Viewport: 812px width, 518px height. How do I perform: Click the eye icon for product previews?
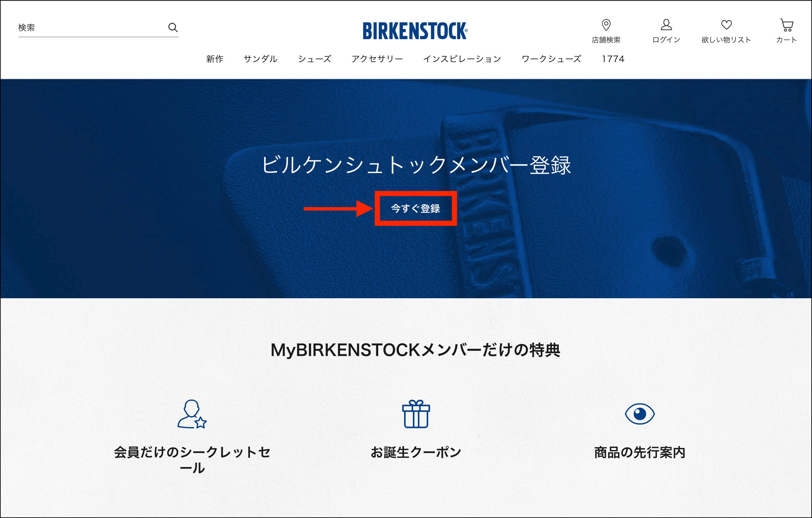tap(639, 414)
